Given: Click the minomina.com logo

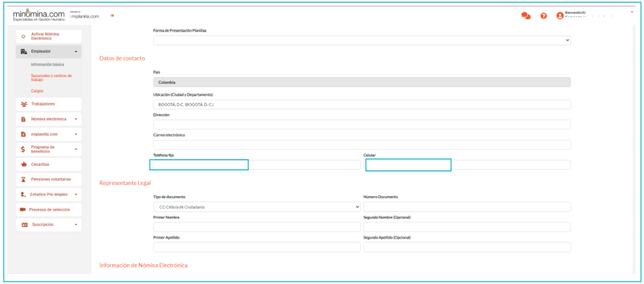Looking at the screenshot, I should [x=38, y=15].
